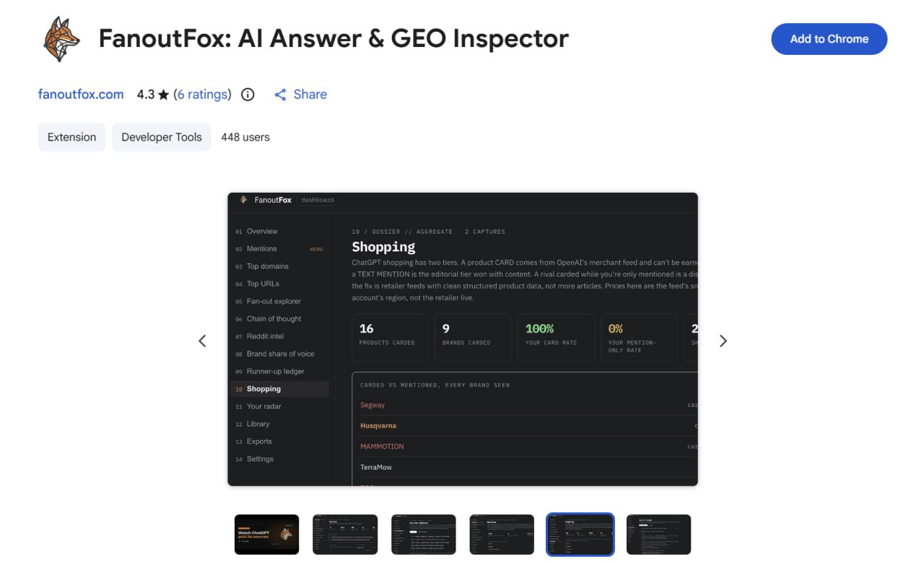Open the ratings info circle icon
This screenshot has width=924, height=562.
click(x=248, y=95)
